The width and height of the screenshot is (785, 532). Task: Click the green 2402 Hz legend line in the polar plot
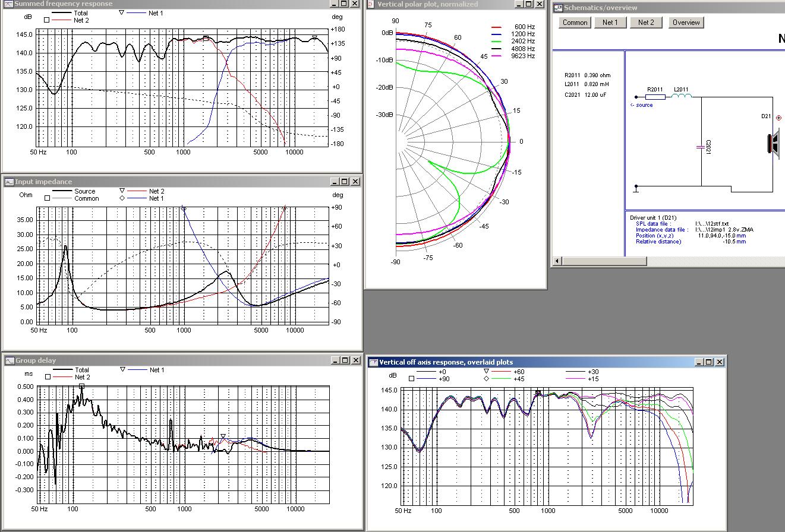pos(497,42)
